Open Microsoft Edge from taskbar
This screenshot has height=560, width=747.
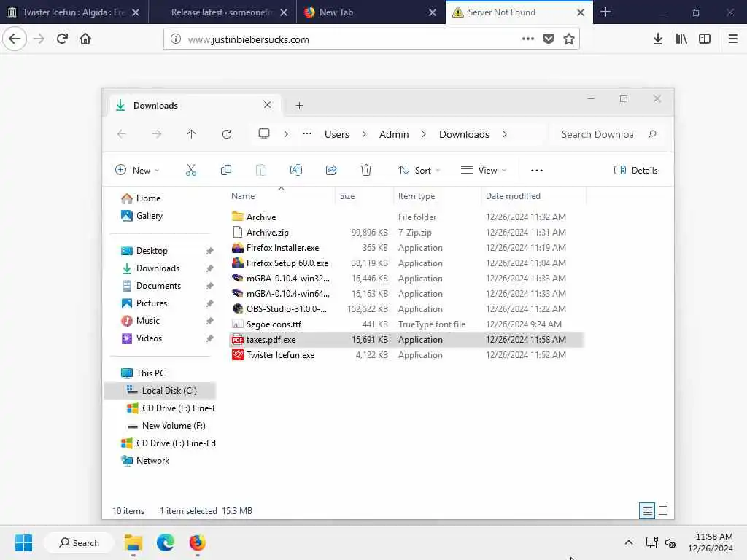[x=166, y=542]
